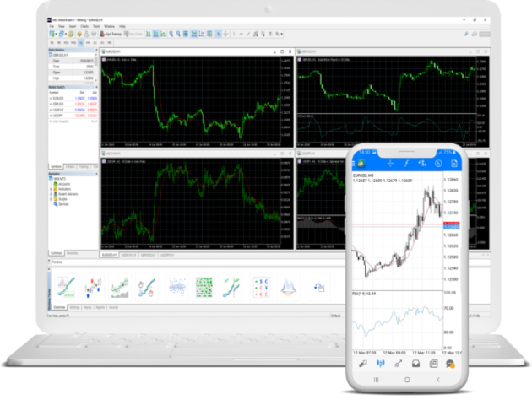The image size is (532, 405).
Task: Tap the chat messages icon on phone
Action: [x=452, y=364]
